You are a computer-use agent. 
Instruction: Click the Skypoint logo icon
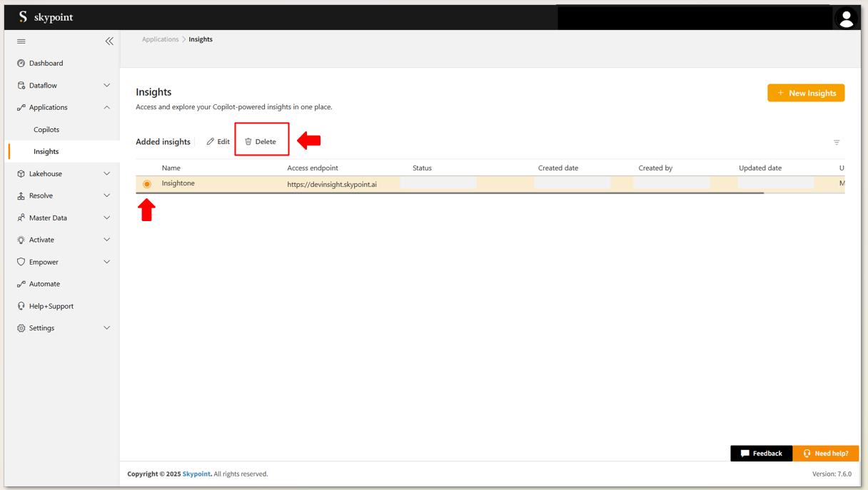click(23, 17)
